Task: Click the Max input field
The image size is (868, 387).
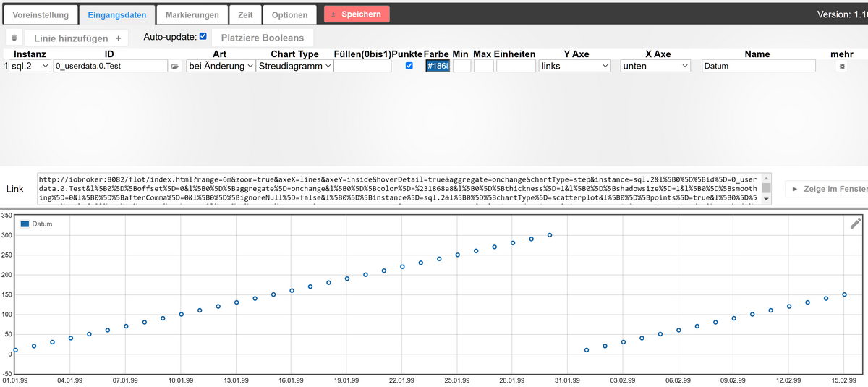Action: 484,66
